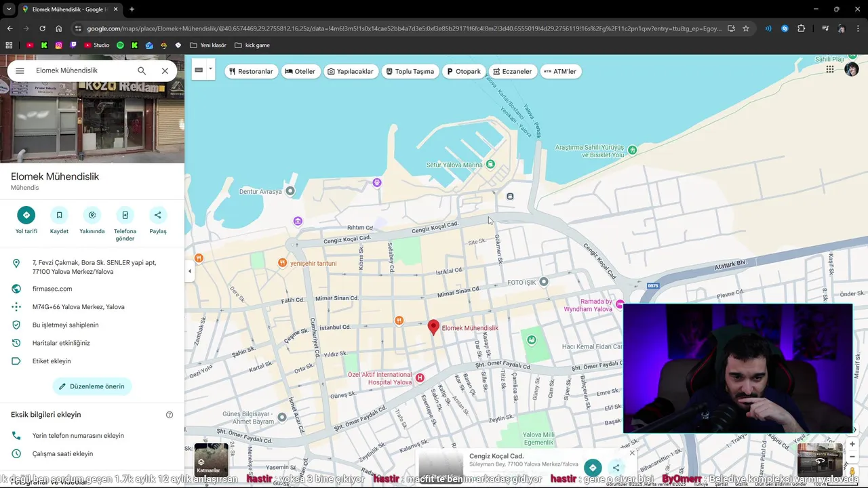This screenshot has width=868, height=488.
Task: Bookmark this page with the star
Action: (x=746, y=28)
